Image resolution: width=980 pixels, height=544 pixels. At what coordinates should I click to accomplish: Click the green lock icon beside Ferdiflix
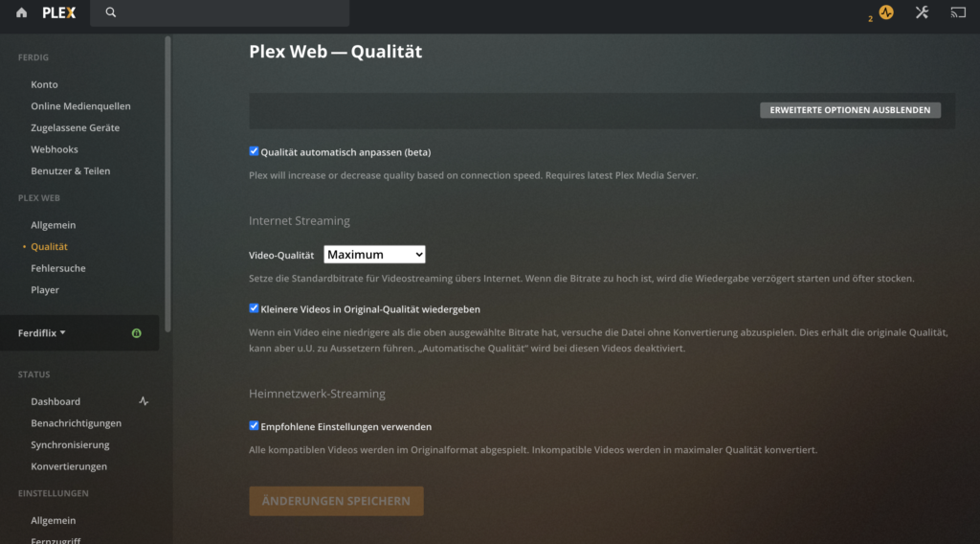(137, 333)
